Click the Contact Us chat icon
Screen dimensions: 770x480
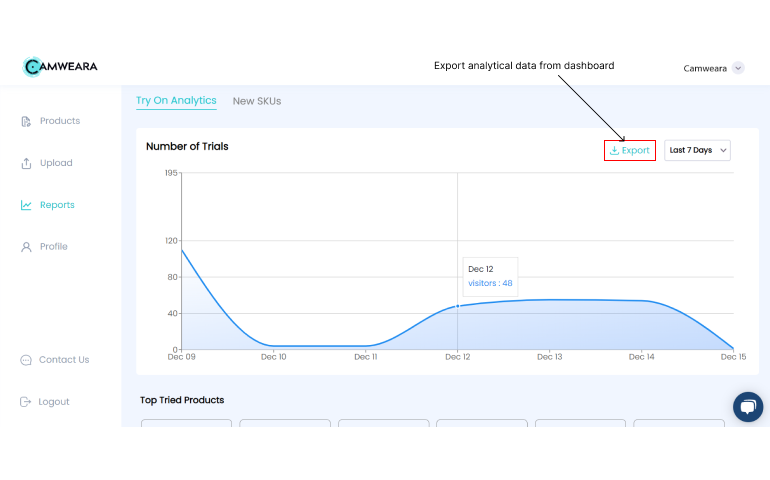27,360
